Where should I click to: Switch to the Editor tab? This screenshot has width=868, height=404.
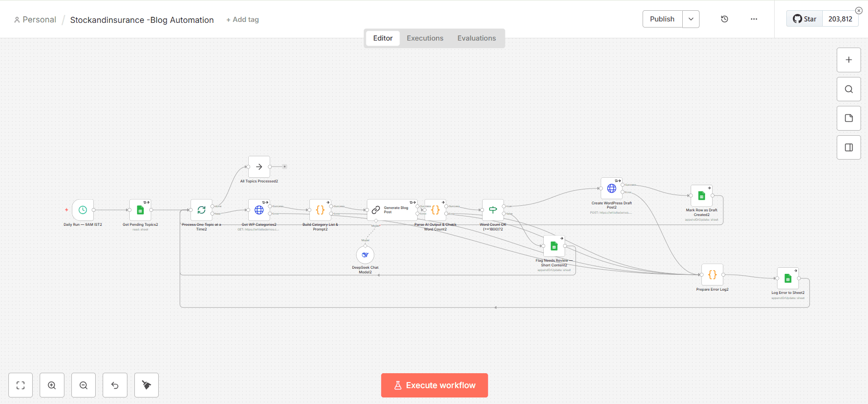tap(383, 38)
